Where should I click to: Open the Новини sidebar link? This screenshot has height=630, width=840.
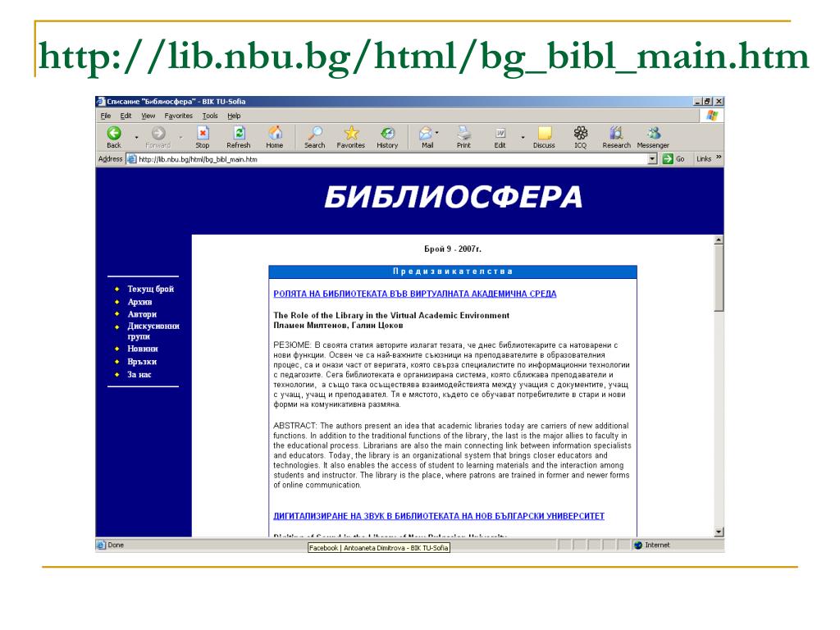click(143, 348)
